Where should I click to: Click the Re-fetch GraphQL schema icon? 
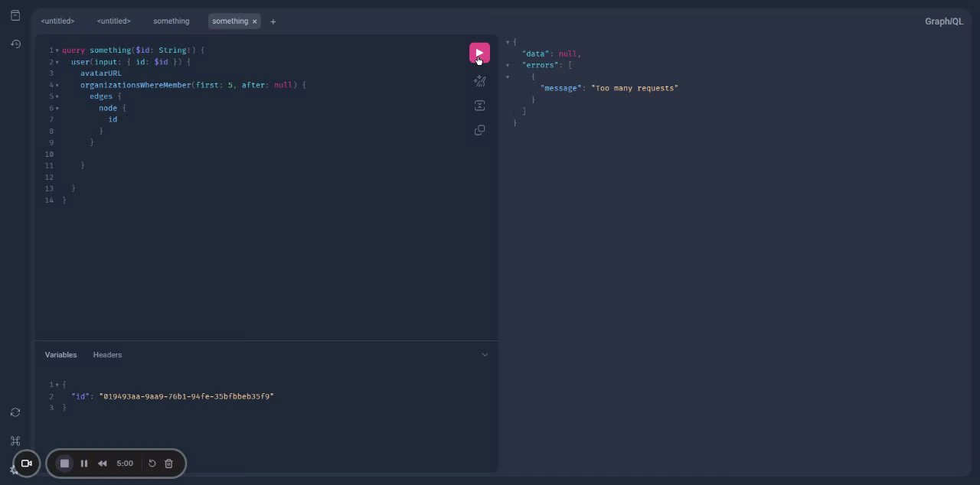click(x=15, y=412)
